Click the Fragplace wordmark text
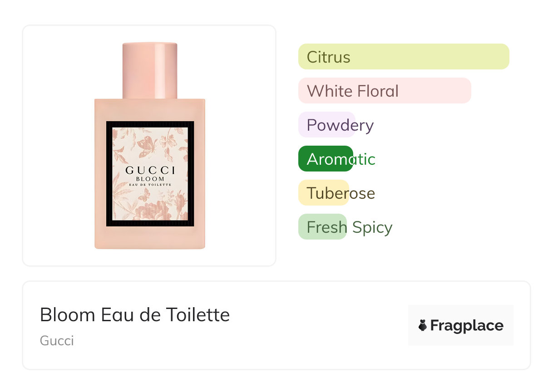Screen dimensions: 553x392 [x=467, y=326]
